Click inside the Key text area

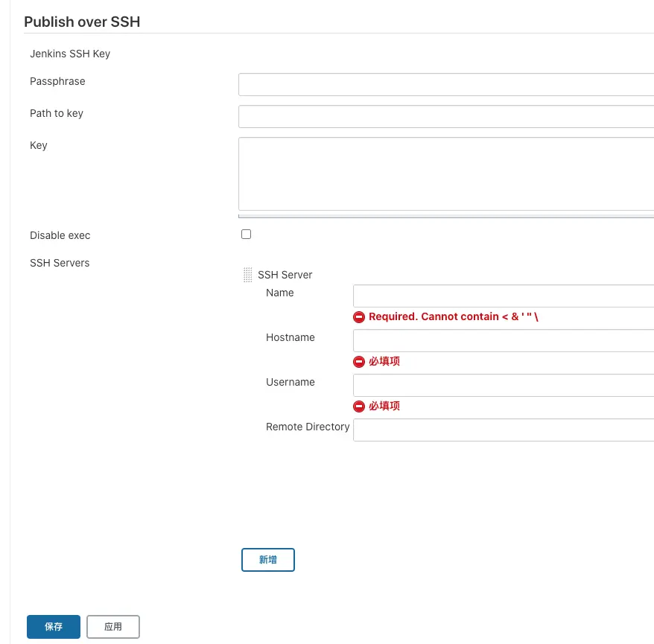[446, 173]
